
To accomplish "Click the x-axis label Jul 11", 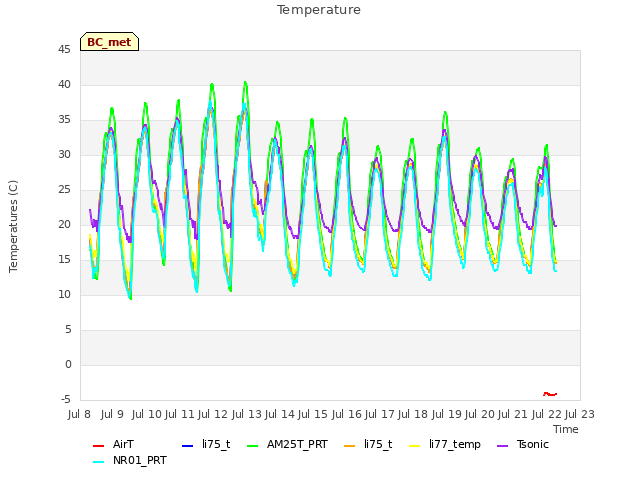I will [180, 414].
